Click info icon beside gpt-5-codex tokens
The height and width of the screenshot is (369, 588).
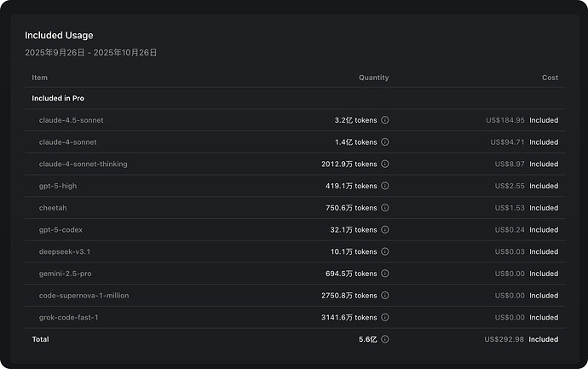(x=384, y=230)
